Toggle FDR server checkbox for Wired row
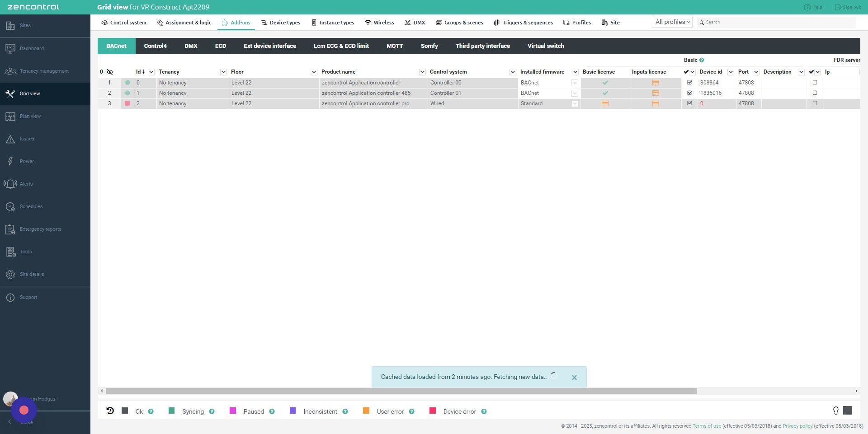Image resolution: width=868 pixels, height=434 pixels. tap(815, 103)
